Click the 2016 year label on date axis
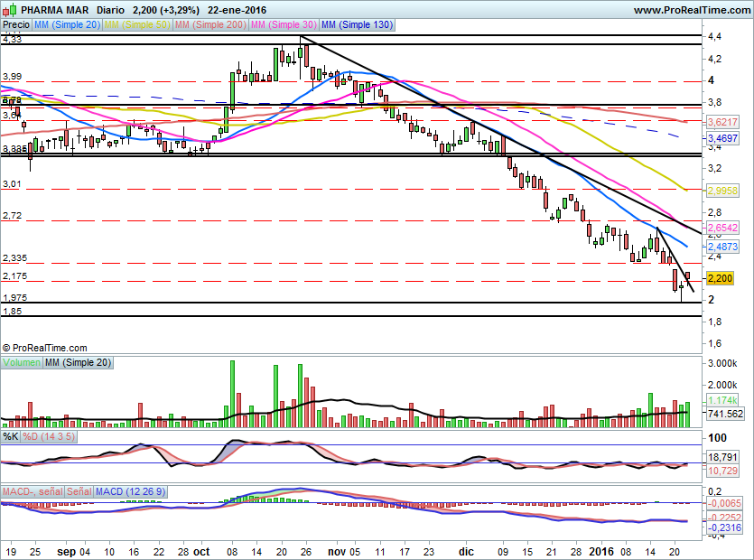This screenshot has height=560, width=754. point(601,552)
